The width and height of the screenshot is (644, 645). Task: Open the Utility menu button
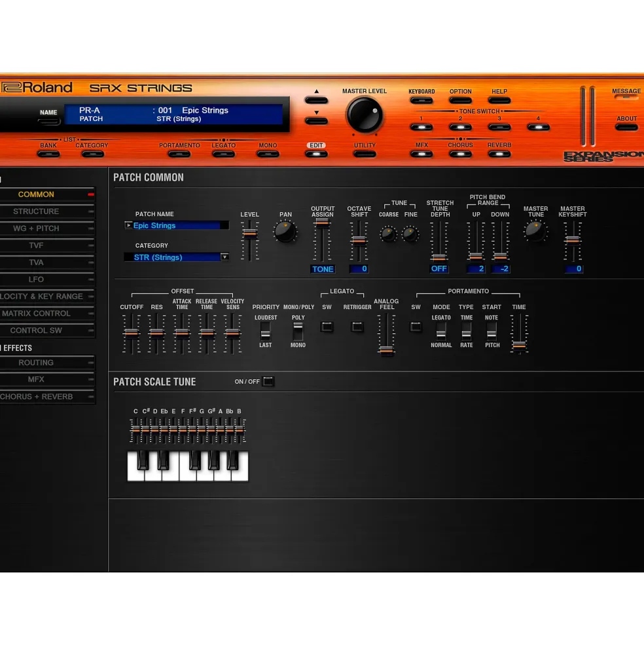pos(365,155)
